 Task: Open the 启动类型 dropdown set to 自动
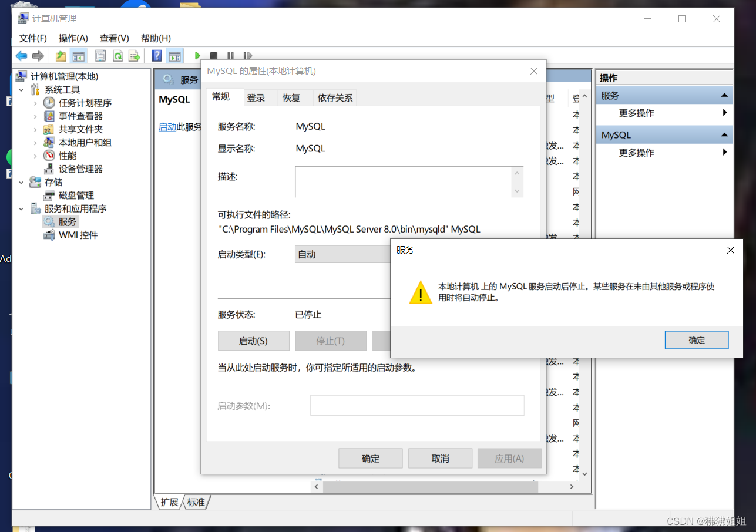click(x=343, y=254)
